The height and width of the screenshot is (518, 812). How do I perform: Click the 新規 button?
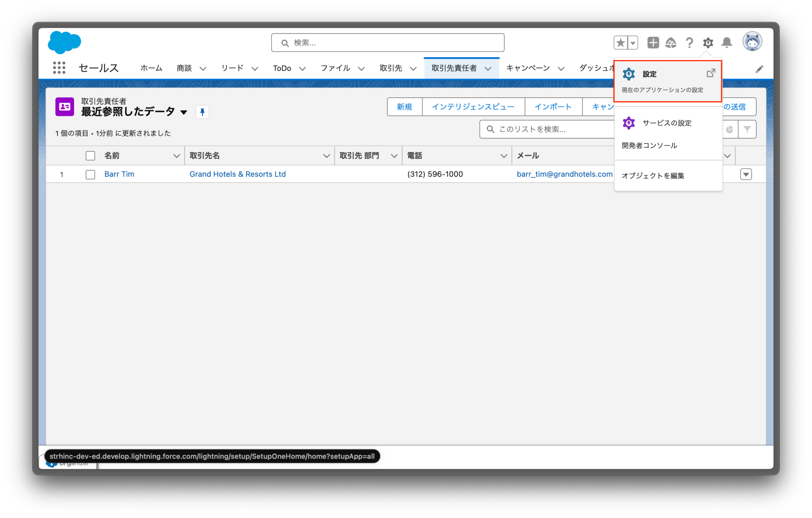coord(404,107)
